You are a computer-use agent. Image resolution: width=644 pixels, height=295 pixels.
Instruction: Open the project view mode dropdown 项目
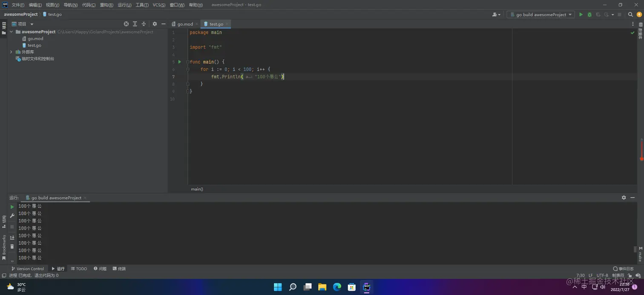(23, 24)
